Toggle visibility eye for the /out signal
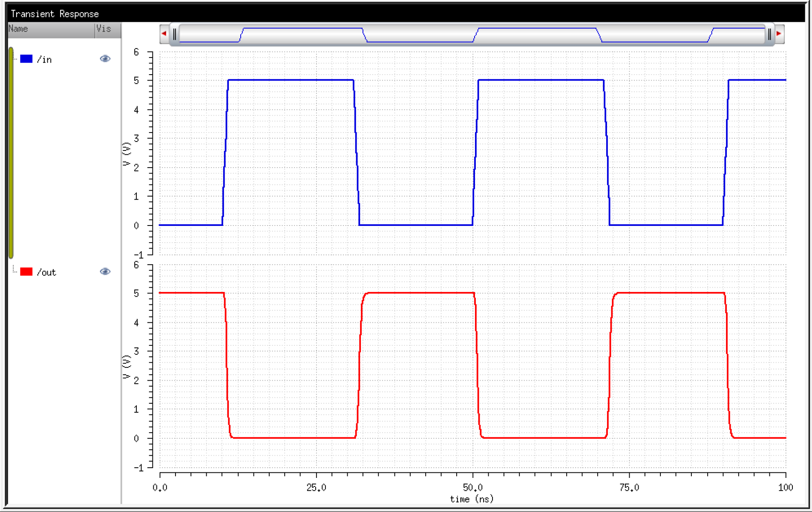The image size is (812, 512). (x=105, y=272)
